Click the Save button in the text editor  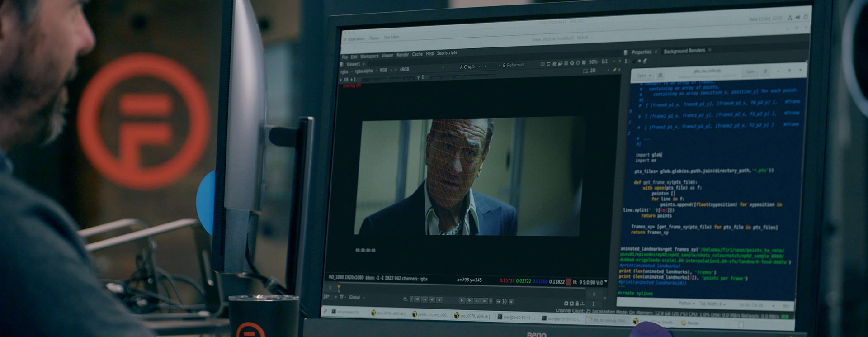tap(750, 72)
